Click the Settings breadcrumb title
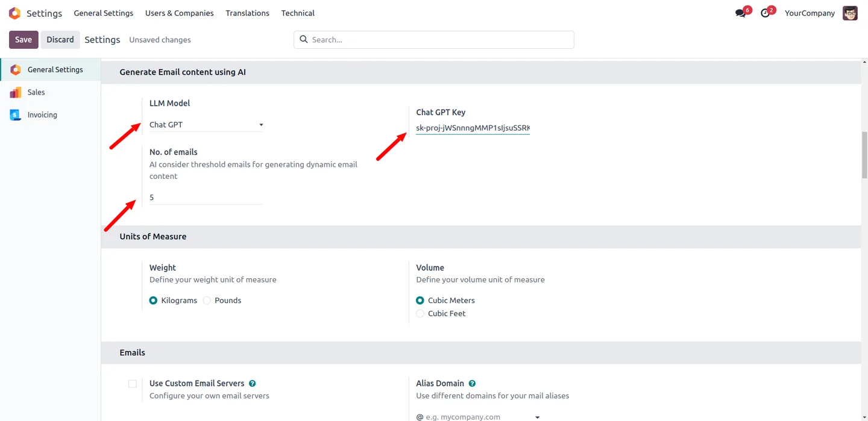868x421 pixels. tap(102, 40)
